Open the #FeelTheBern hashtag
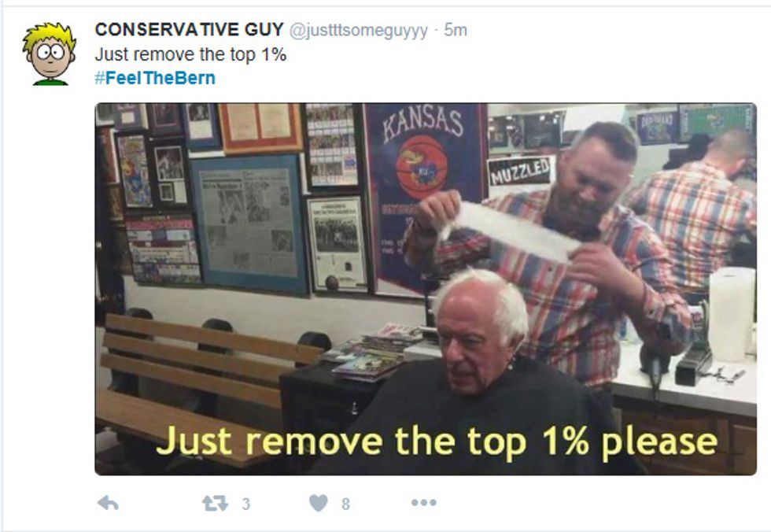The image size is (771, 532). (x=155, y=78)
